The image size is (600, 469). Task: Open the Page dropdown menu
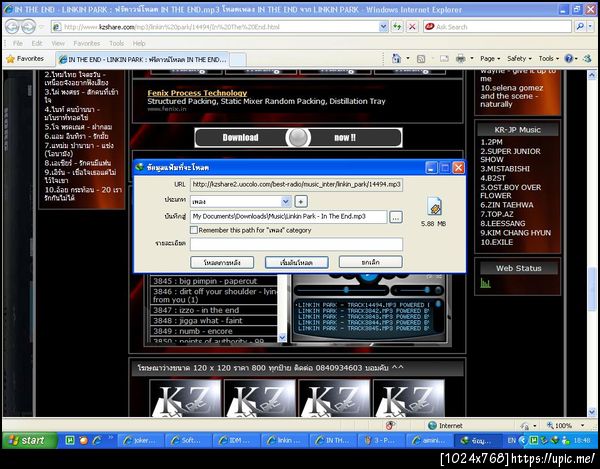[490, 59]
